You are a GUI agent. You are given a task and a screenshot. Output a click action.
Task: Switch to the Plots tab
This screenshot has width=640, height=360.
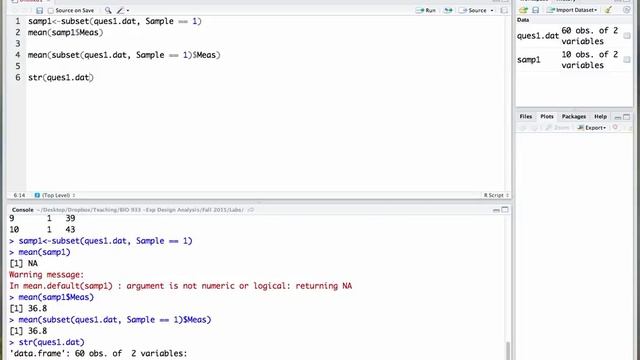[547, 116]
